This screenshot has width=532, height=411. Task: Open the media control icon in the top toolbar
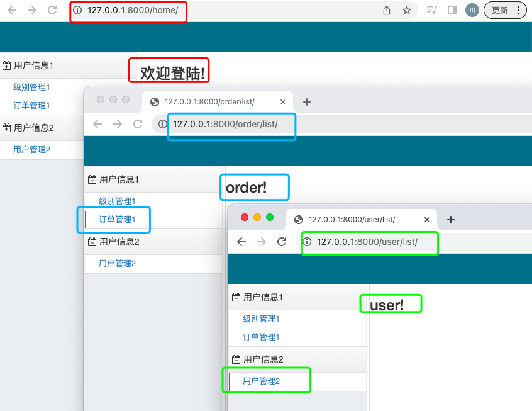click(431, 10)
